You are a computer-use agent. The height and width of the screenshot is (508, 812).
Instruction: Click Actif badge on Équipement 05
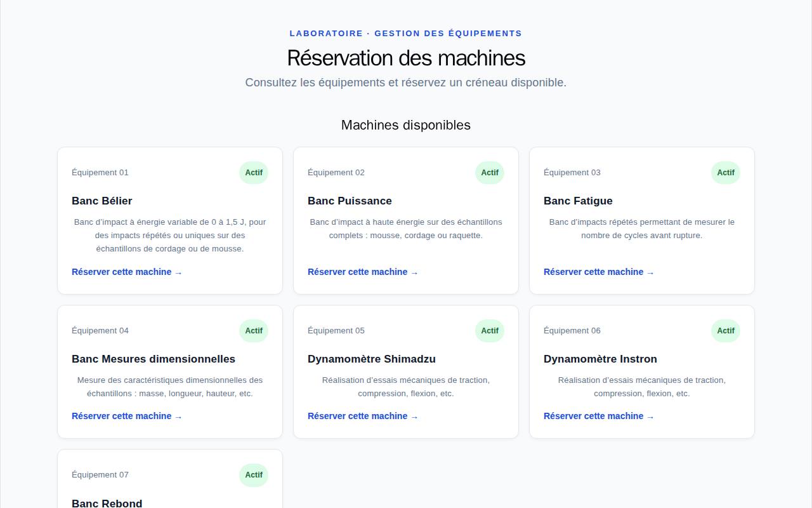click(490, 331)
